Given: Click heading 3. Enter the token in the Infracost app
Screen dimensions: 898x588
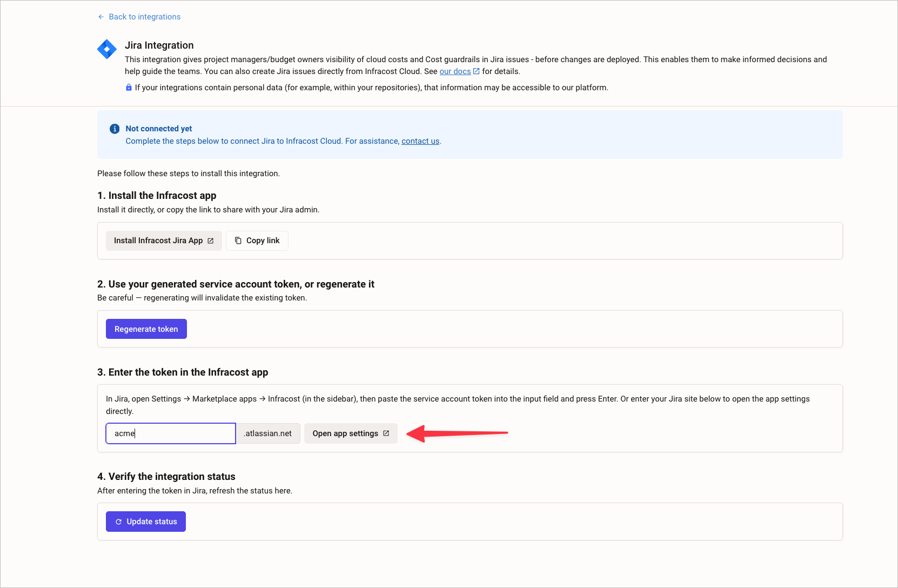Looking at the screenshot, I should pos(183,372).
